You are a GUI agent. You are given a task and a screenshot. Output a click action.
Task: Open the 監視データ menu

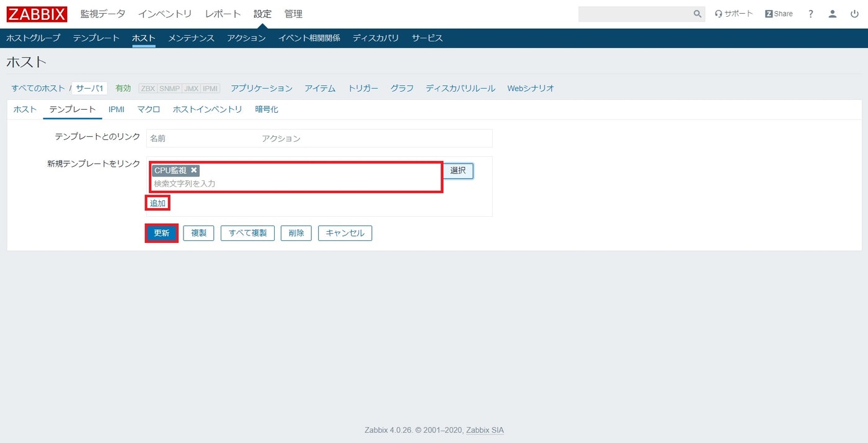pyautogui.click(x=102, y=13)
